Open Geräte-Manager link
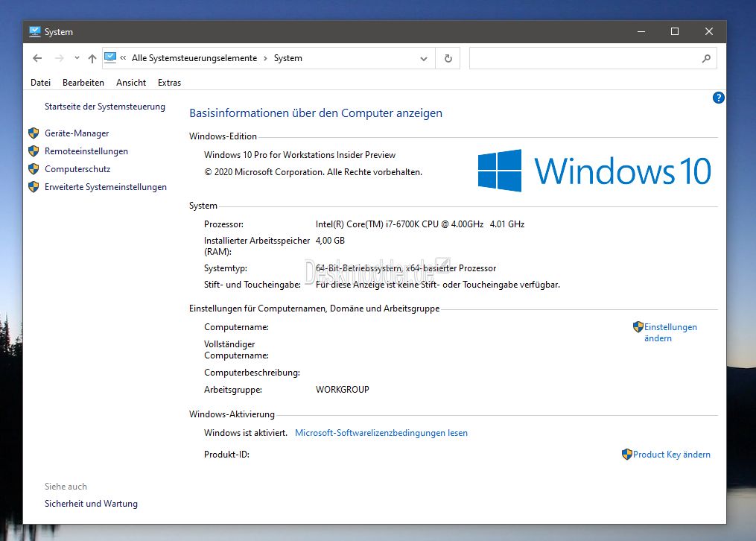Screen dimensions: 756x541 pyautogui.click(x=77, y=133)
